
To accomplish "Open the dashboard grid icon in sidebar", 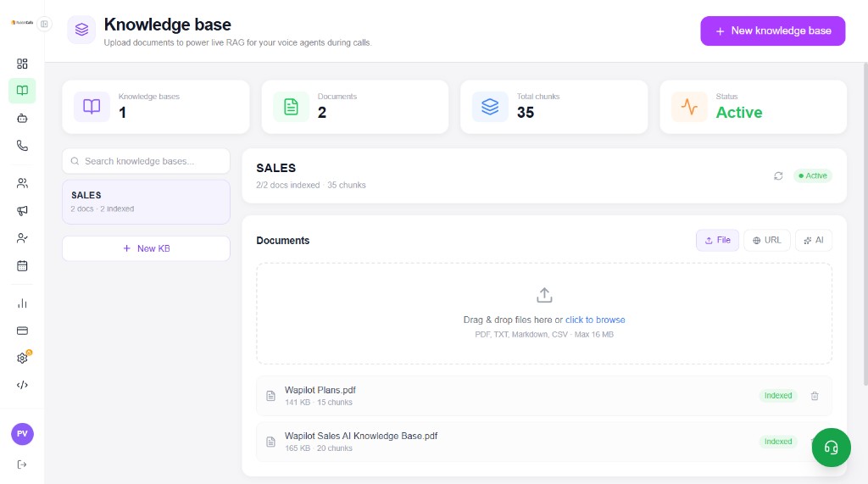I will tap(22, 64).
